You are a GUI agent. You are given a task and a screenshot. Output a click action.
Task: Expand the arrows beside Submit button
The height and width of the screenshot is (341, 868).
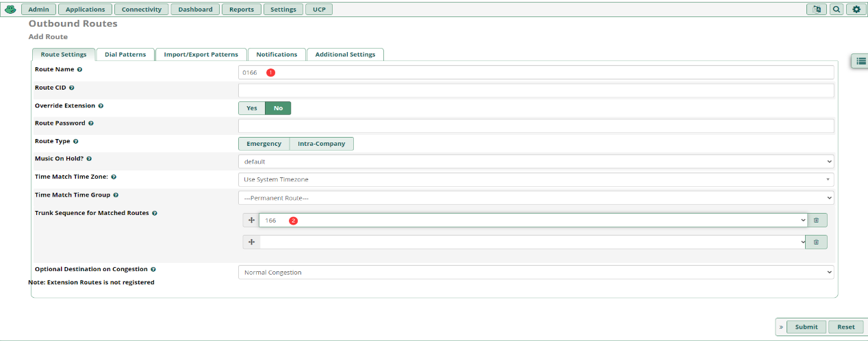[781, 327]
